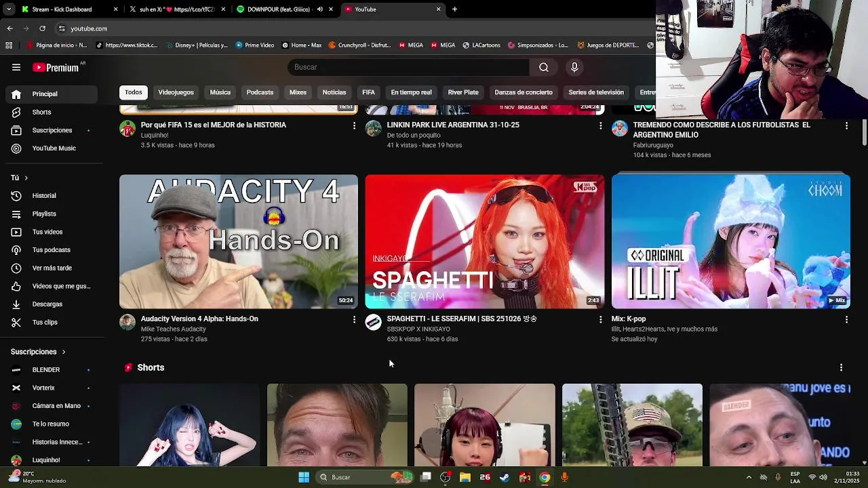Open Tus clips in the sidebar

52,322
